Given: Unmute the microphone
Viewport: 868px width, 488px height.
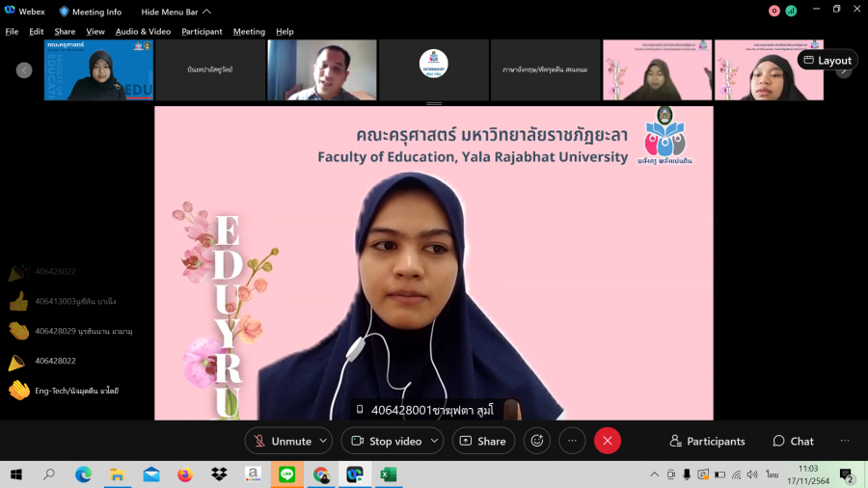Looking at the screenshot, I should coord(282,441).
